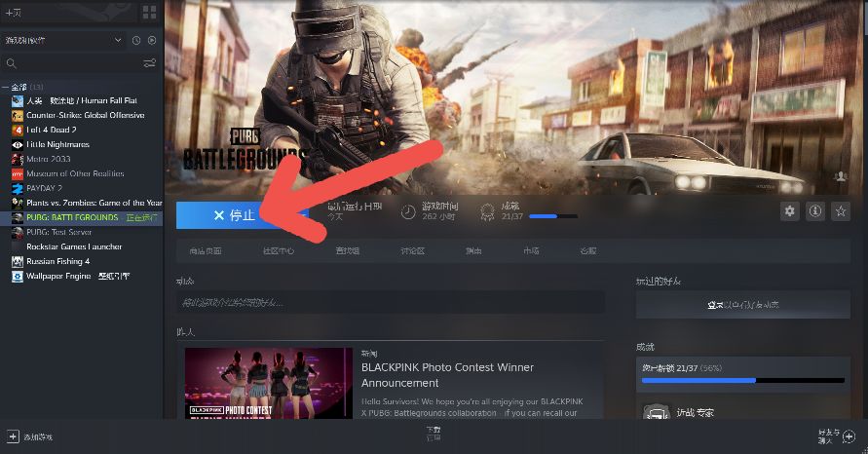The image size is (868, 454).
Task: Open the friends and chat icon
Action: [x=849, y=436]
